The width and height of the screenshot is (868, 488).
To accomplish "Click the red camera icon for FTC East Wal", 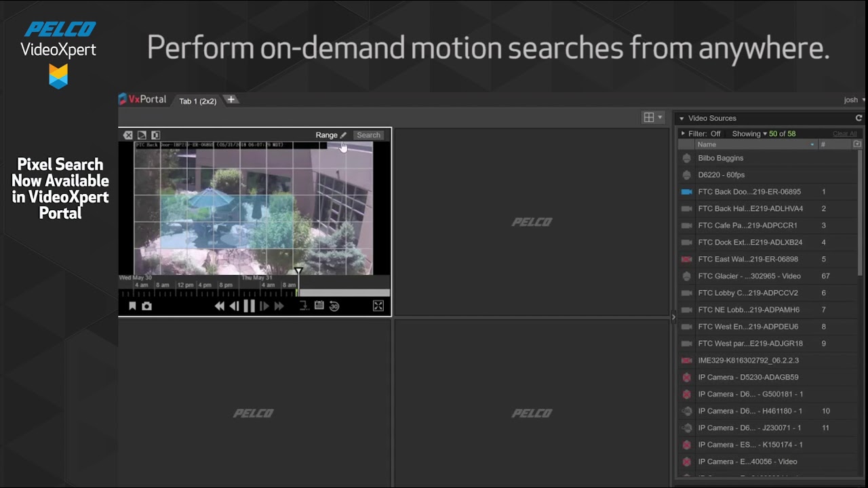I will tap(686, 260).
